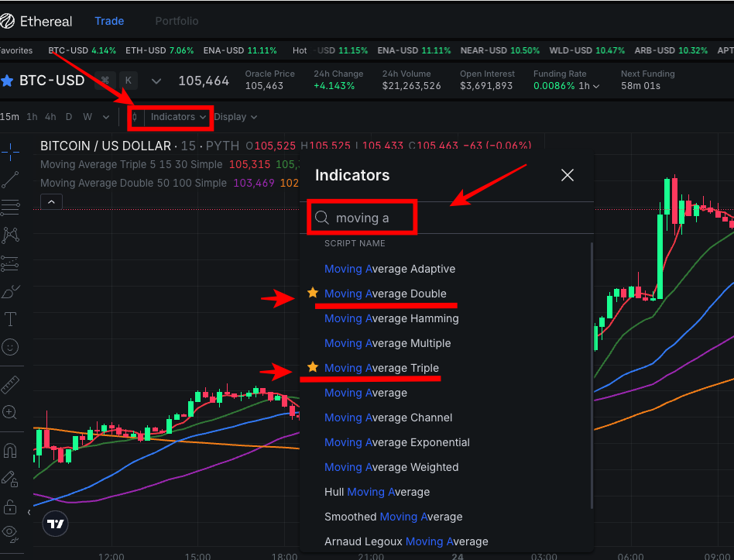The image size is (734, 560).
Task: Select the 15m timeframe
Action: pos(9,117)
